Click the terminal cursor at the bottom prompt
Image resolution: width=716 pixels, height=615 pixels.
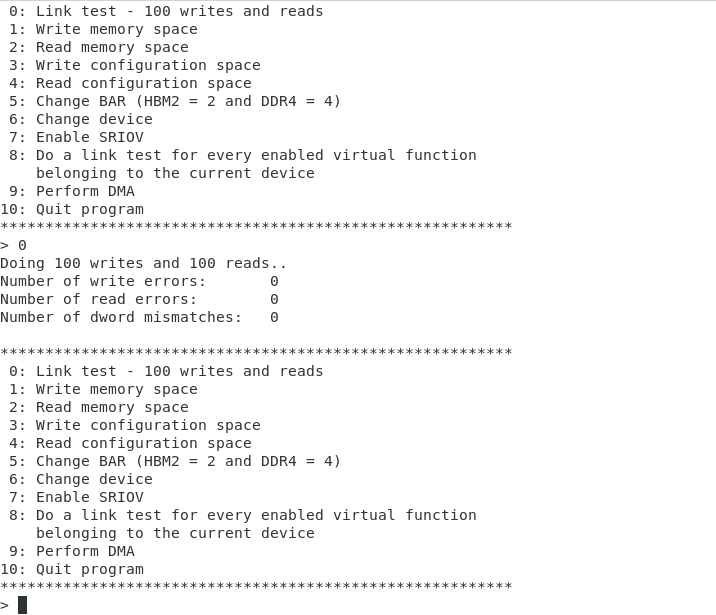coord(22,605)
